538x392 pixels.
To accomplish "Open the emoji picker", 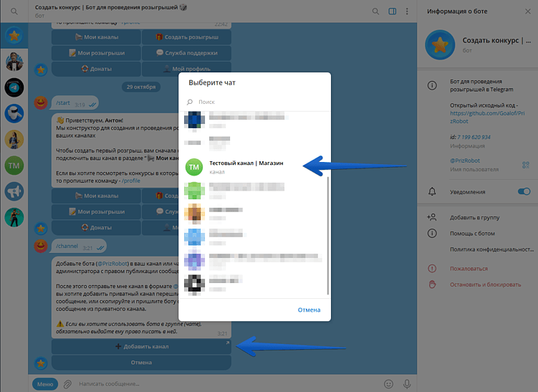I will pos(388,384).
